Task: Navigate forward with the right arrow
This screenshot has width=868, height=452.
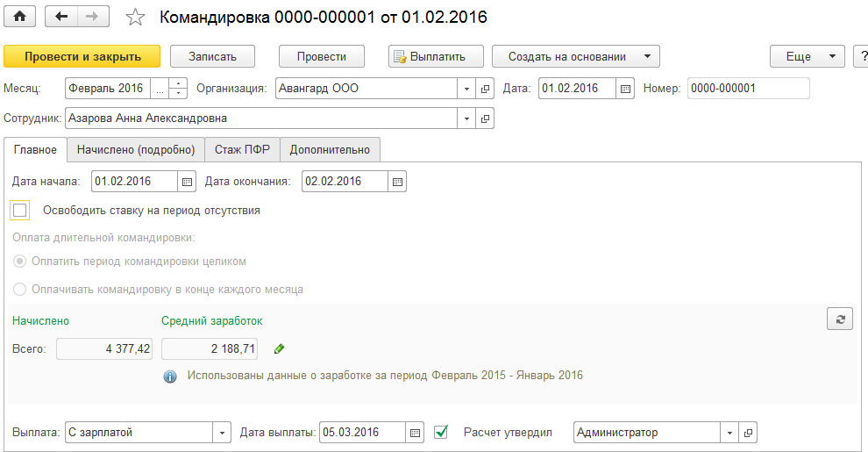Action: [93, 17]
